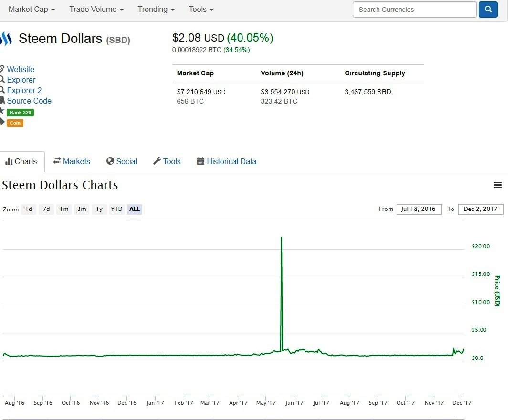Click the blue search magnifier button
The height and width of the screenshot is (420, 515).
click(488, 9)
